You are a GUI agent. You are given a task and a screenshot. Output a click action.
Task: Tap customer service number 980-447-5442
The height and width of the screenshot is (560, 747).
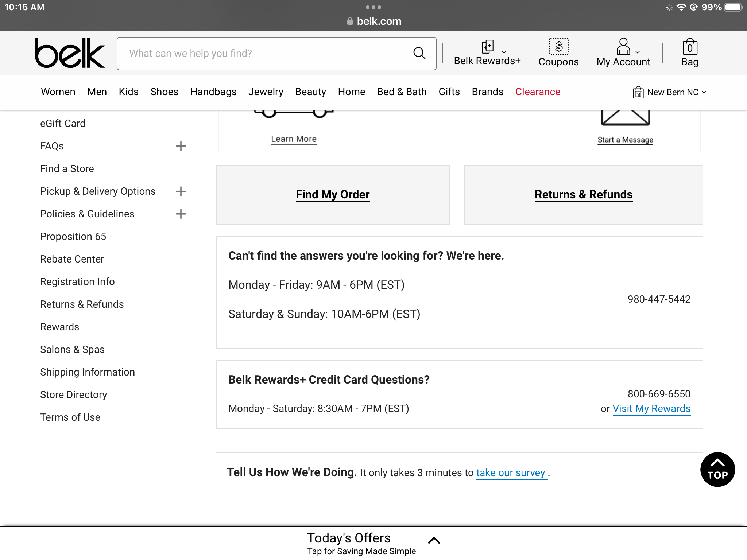(659, 299)
